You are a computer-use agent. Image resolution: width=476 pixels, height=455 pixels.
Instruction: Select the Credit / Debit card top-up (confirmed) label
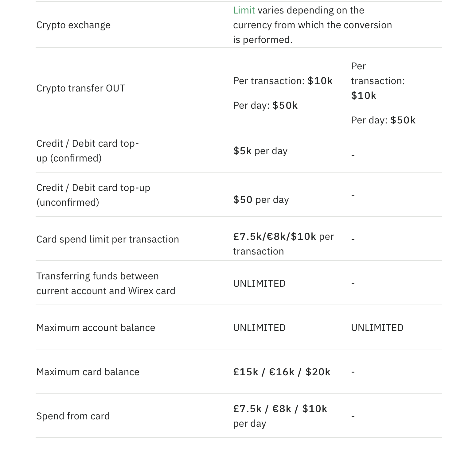pyautogui.click(x=88, y=151)
